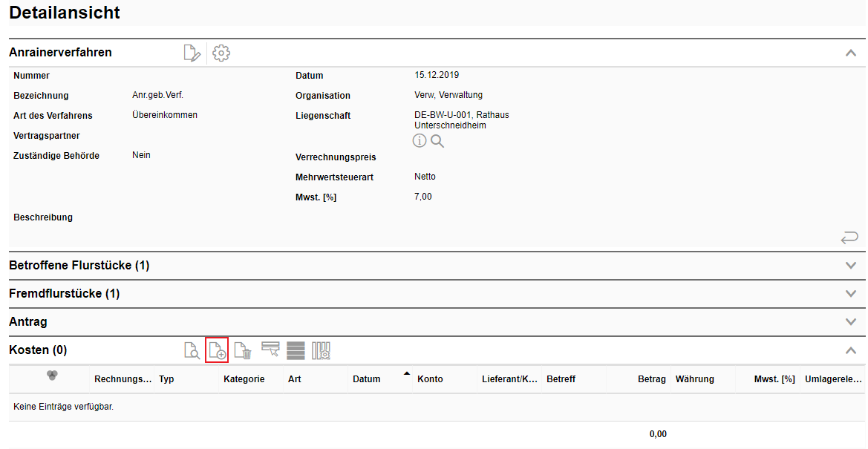Collapse the Kosten section

(851, 350)
